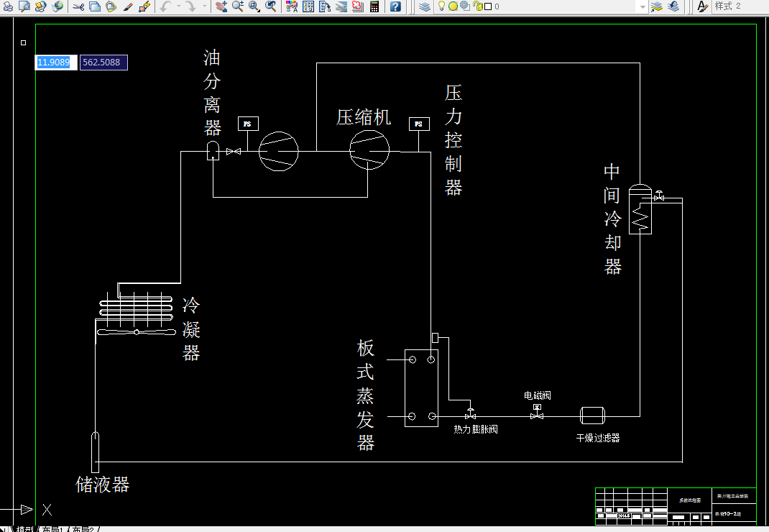Cut selection with scissors icon

(x=78, y=6)
